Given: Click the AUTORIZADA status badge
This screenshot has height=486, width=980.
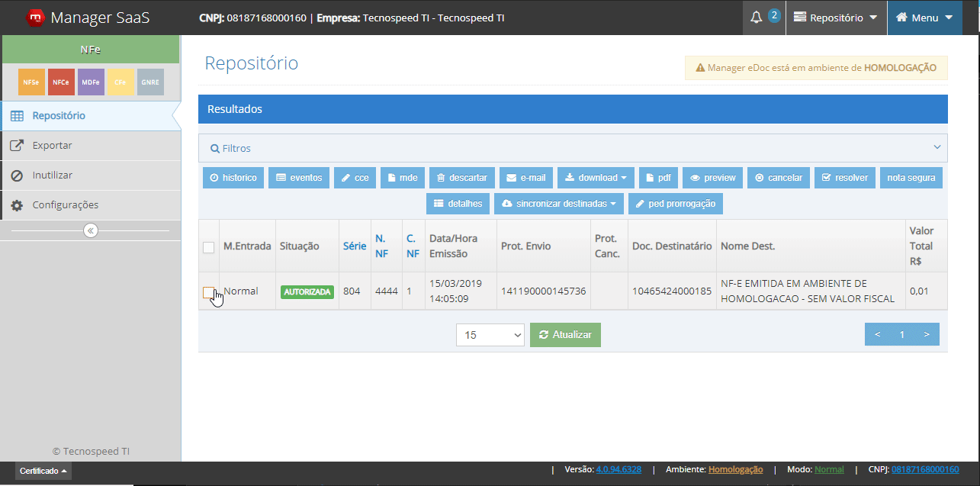Looking at the screenshot, I should click(x=307, y=291).
